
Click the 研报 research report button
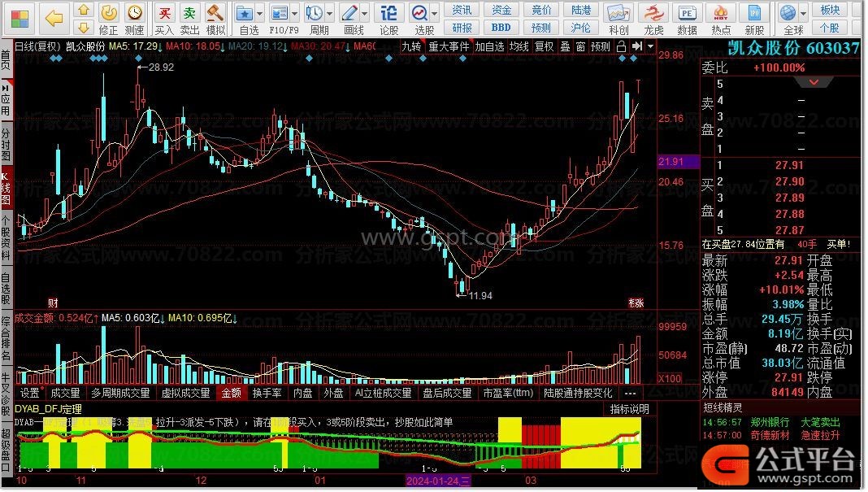462,27
